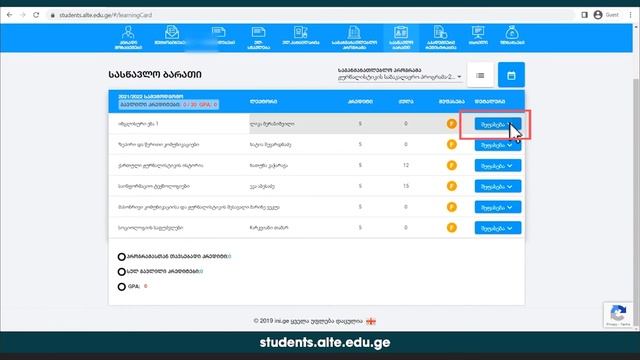This screenshot has width=640, height=360.
Task: Open the building-icon educational programs tab
Action: 354,37
